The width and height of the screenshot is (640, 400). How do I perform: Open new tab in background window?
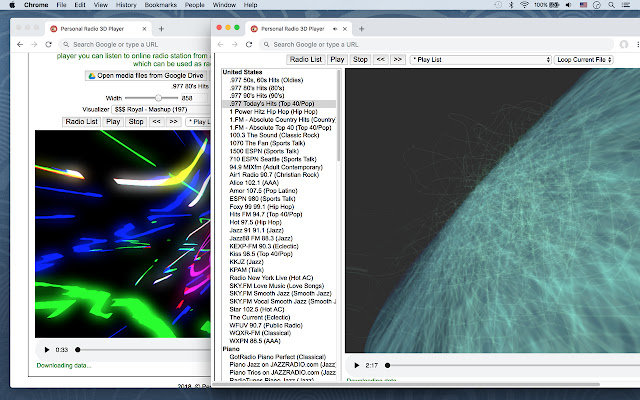[161, 29]
